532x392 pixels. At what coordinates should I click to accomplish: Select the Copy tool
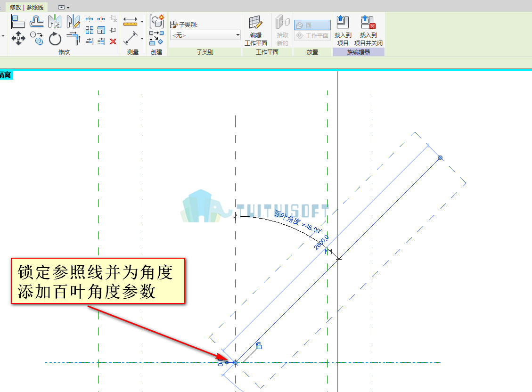(x=37, y=38)
